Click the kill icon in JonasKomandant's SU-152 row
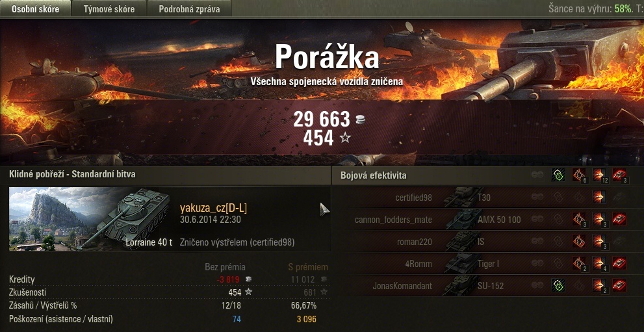The width and height of the screenshot is (644, 332). point(619,285)
